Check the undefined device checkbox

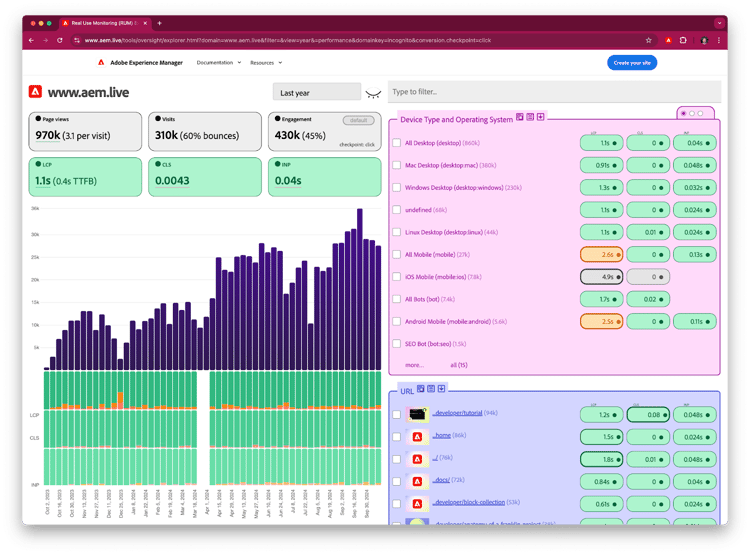tap(397, 210)
